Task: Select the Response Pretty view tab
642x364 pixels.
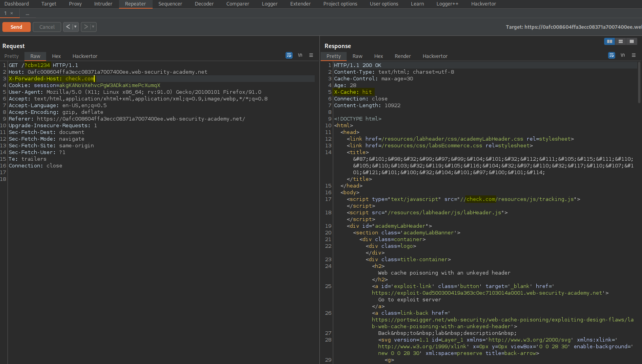Action: click(x=334, y=56)
